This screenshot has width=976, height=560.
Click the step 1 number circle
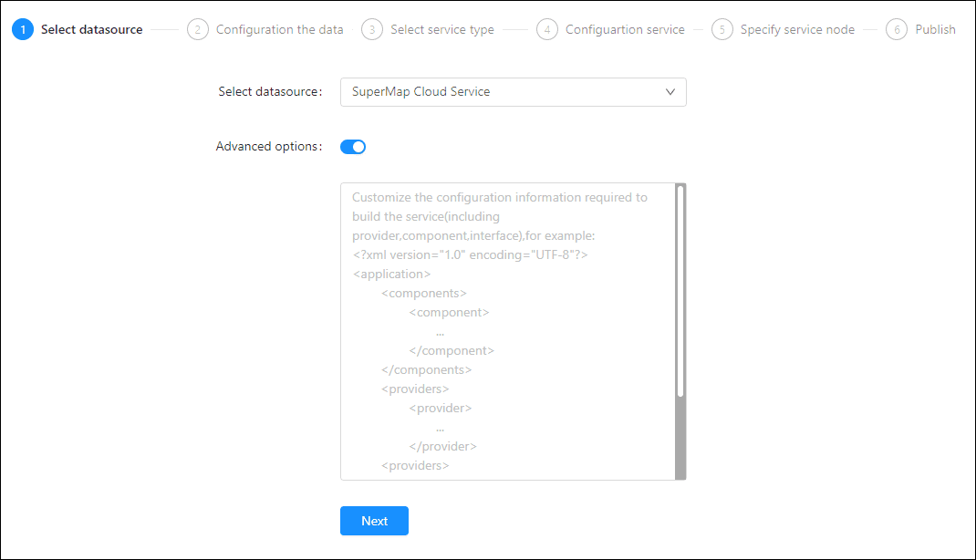pos(23,29)
